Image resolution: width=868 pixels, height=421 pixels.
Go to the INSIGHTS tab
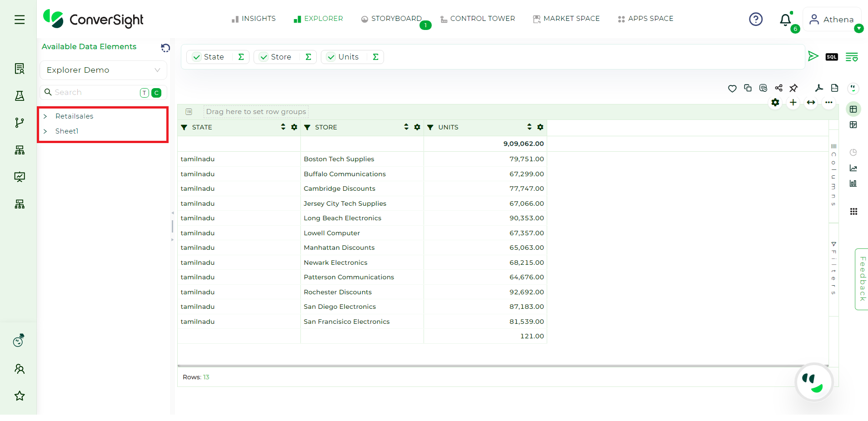point(254,19)
